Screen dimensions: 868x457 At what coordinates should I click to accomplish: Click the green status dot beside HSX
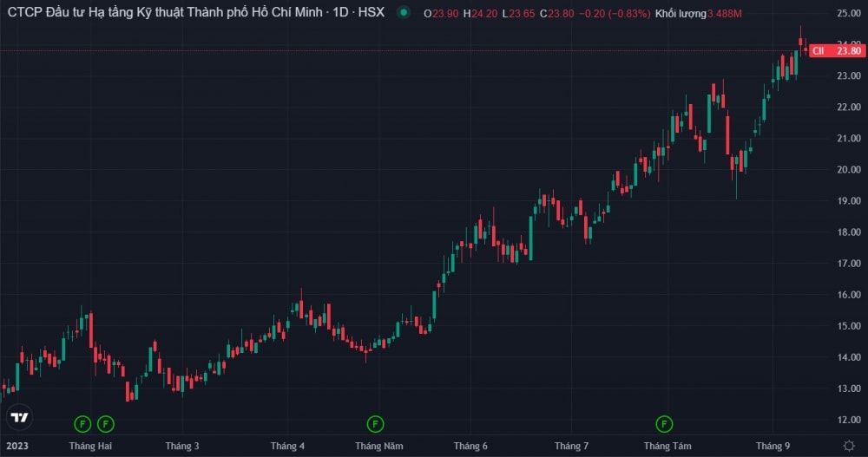(x=404, y=12)
